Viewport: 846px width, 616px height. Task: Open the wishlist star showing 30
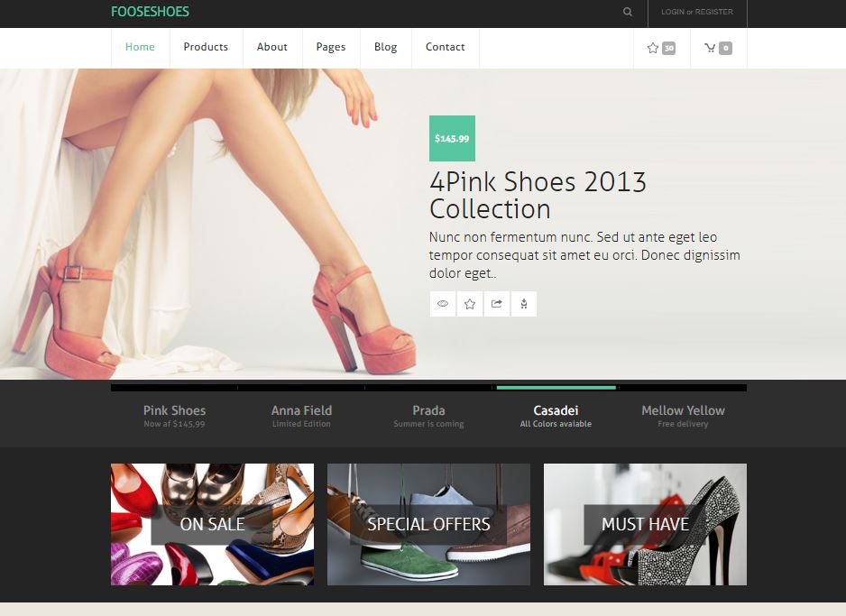click(x=661, y=48)
